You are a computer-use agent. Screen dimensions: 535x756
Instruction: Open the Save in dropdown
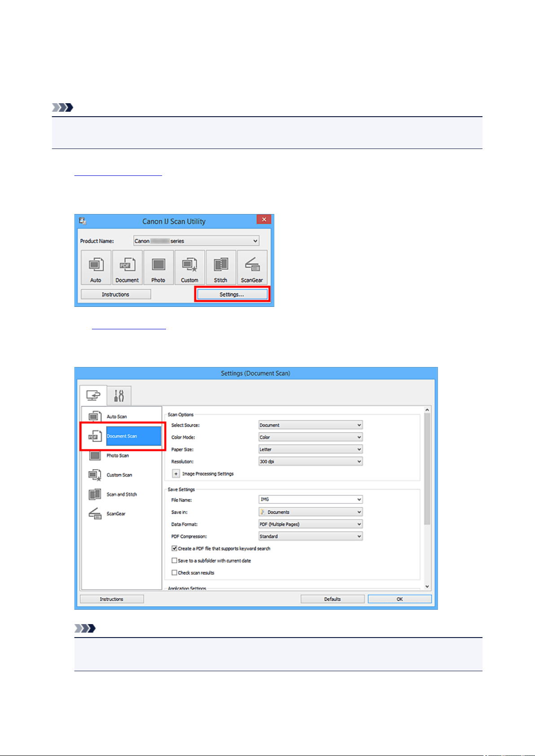(311, 512)
